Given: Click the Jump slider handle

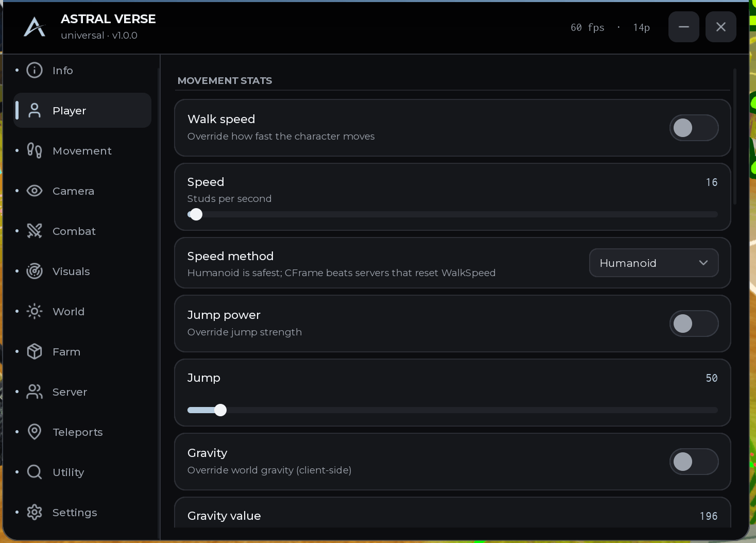Looking at the screenshot, I should coord(220,410).
